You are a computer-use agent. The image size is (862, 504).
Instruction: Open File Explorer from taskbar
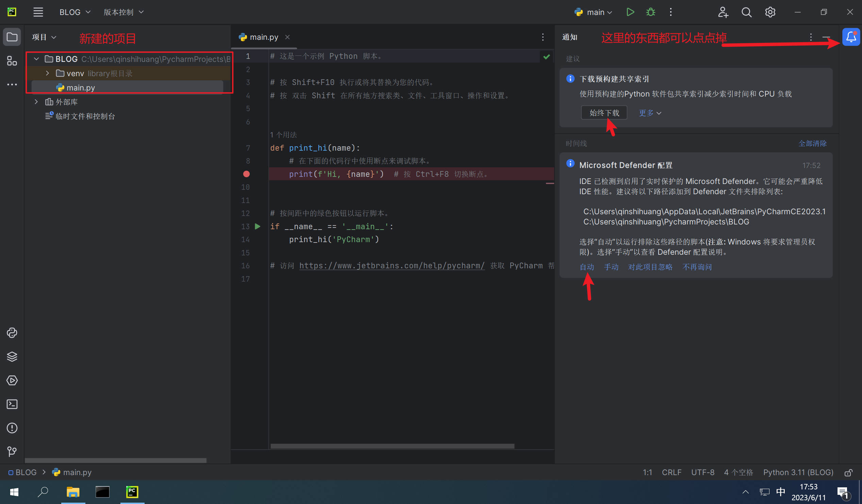73,492
